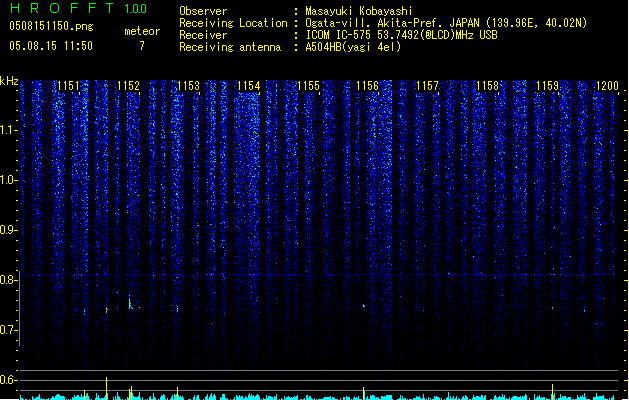Viewport: 629px width, 400px height.
Task: Click the 1154 time marker
Action: tap(248, 86)
